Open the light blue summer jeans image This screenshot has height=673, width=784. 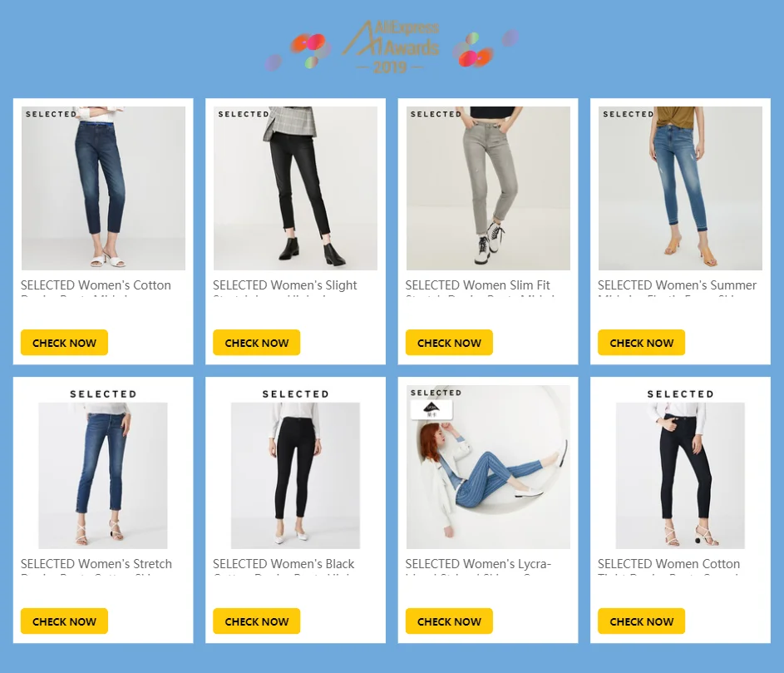[x=681, y=188]
